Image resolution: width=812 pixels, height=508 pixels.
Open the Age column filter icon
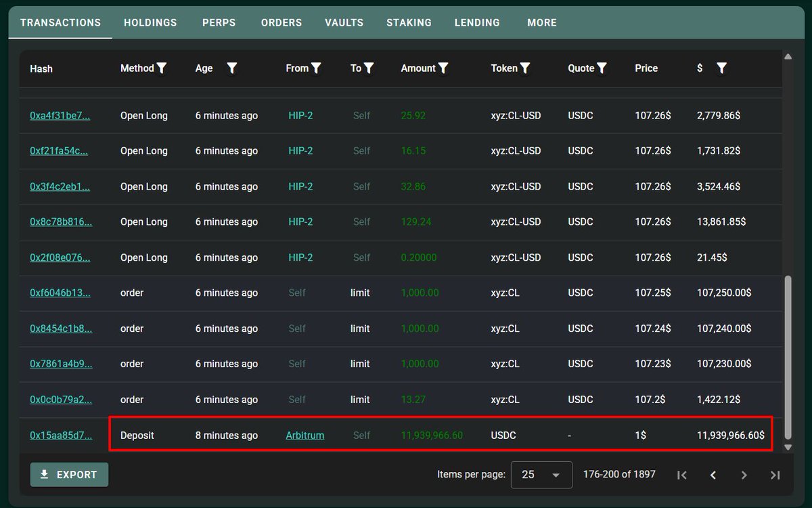coord(232,68)
